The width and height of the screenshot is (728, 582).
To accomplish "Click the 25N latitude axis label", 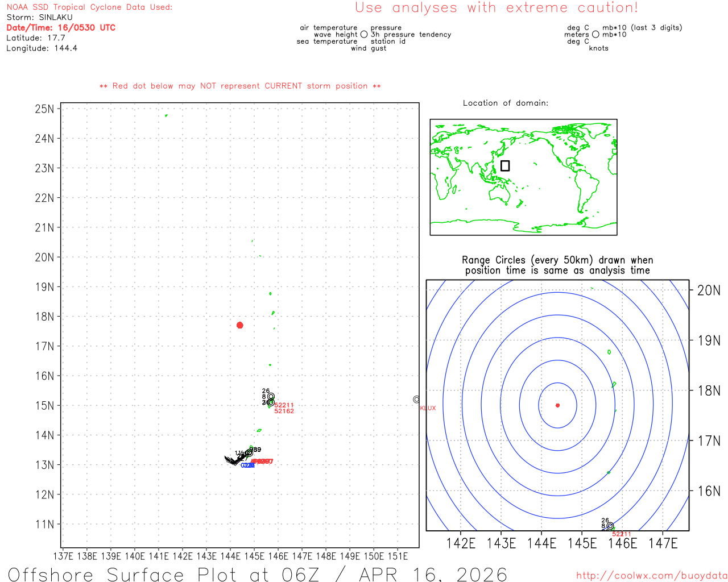I will [x=44, y=109].
